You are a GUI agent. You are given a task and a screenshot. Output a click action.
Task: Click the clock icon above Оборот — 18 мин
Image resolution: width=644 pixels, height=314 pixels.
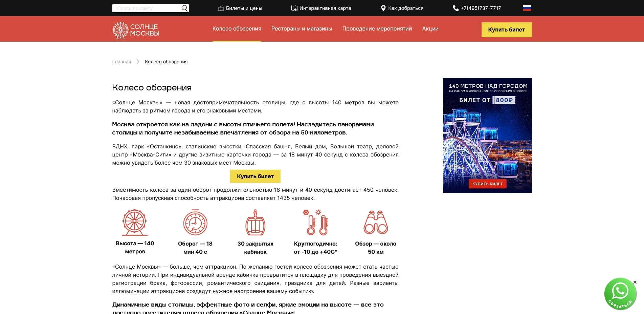195,223
